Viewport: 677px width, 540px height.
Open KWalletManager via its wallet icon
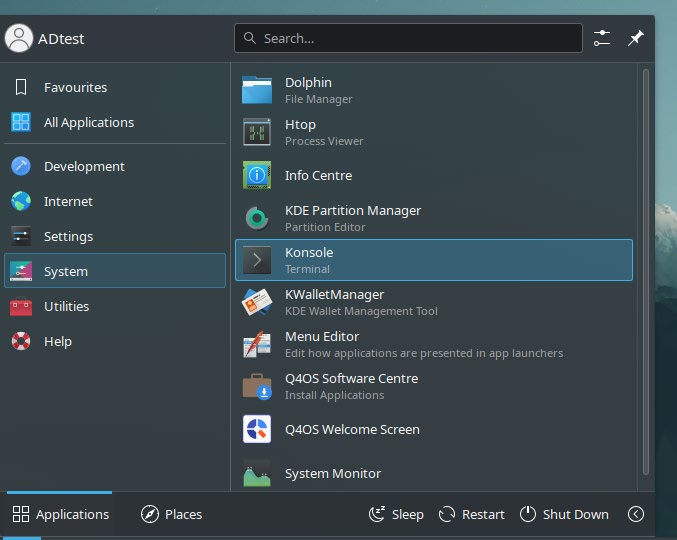click(257, 302)
